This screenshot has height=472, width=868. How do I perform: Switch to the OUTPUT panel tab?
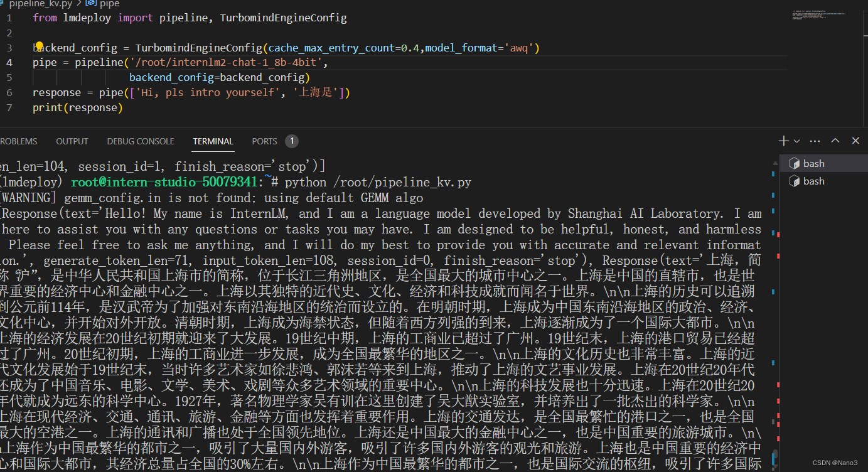pos(72,141)
